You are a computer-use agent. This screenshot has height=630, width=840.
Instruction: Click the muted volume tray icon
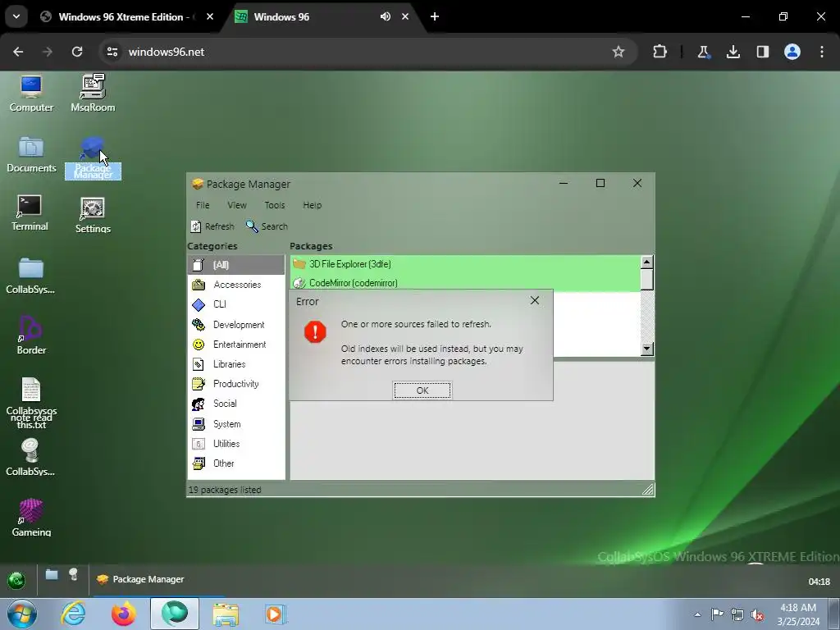pos(757,614)
